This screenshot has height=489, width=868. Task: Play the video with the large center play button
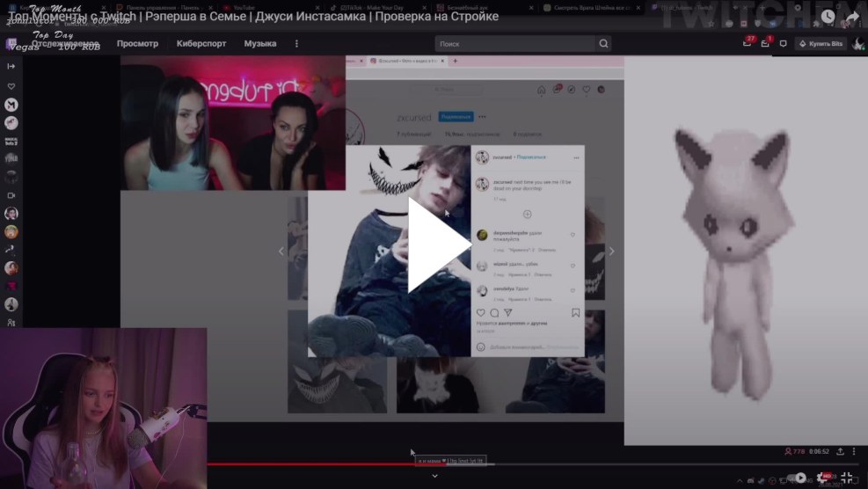pos(439,244)
